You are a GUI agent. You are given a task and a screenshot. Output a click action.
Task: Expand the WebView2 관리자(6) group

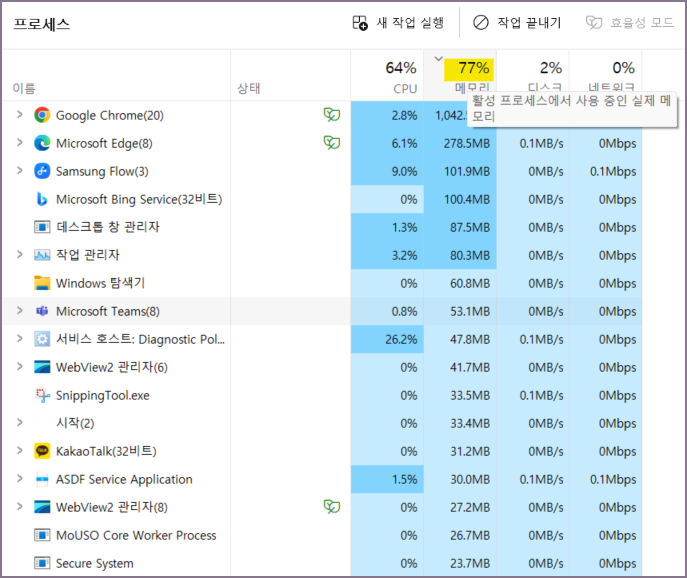[19, 367]
